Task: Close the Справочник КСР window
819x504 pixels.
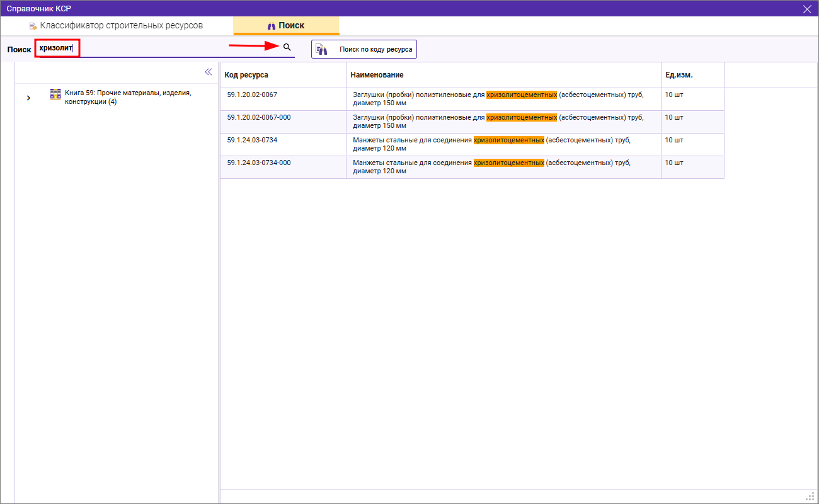Action: [807, 8]
